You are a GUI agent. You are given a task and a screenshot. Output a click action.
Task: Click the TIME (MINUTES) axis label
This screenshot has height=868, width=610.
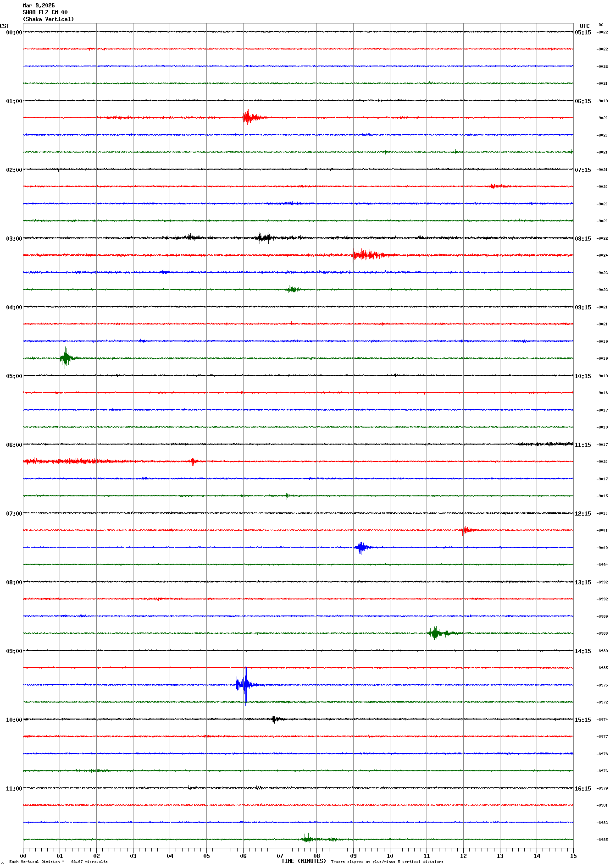pyautogui.click(x=303, y=861)
